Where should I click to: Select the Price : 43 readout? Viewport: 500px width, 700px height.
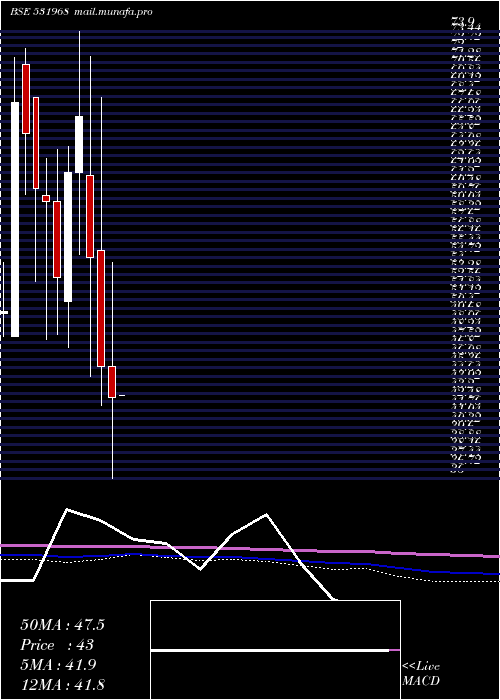[x=57, y=645]
